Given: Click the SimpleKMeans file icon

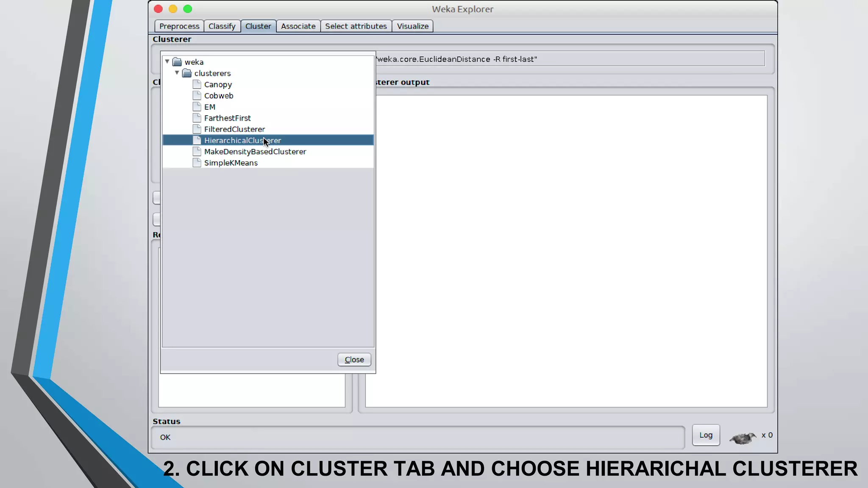Looking at the screenshot, I should pyautogui.click(x=197, y=163).
